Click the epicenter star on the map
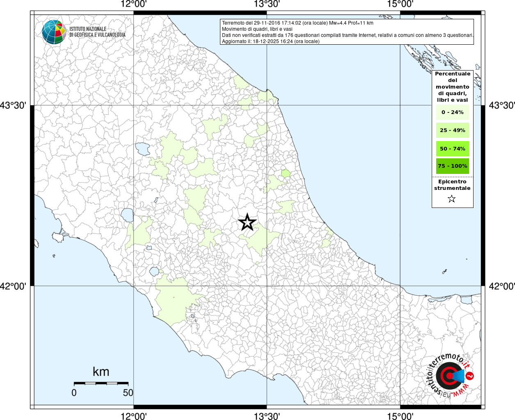This screenshot has height=420, width=515. 247,222
